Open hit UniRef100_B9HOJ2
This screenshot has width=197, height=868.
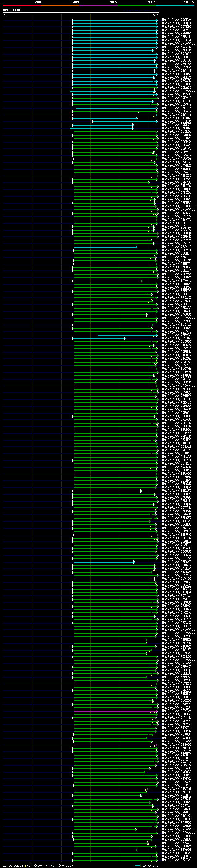click(176, 30)
